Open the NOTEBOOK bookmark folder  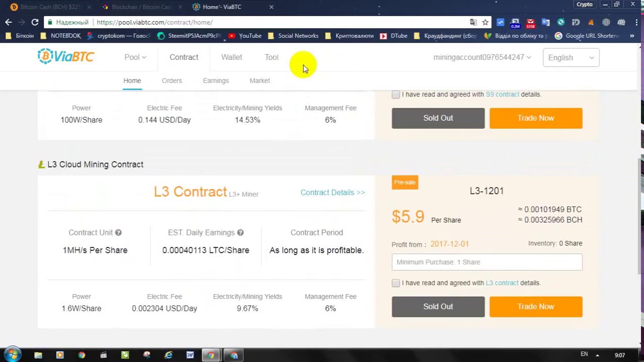pyautogui.click(x=60, y=36)
